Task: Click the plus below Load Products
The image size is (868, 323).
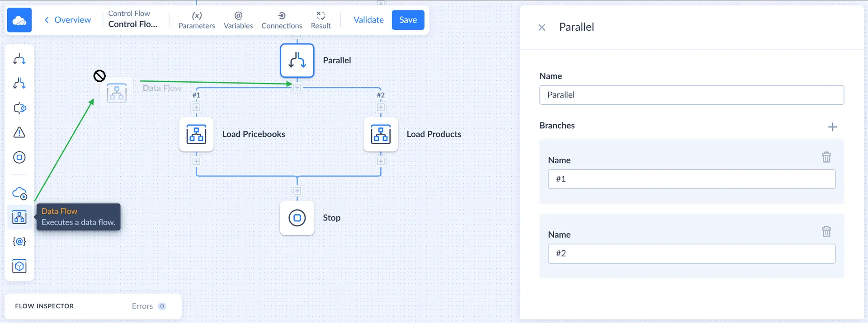Action: pyautogui.click(x=381, y=161)
